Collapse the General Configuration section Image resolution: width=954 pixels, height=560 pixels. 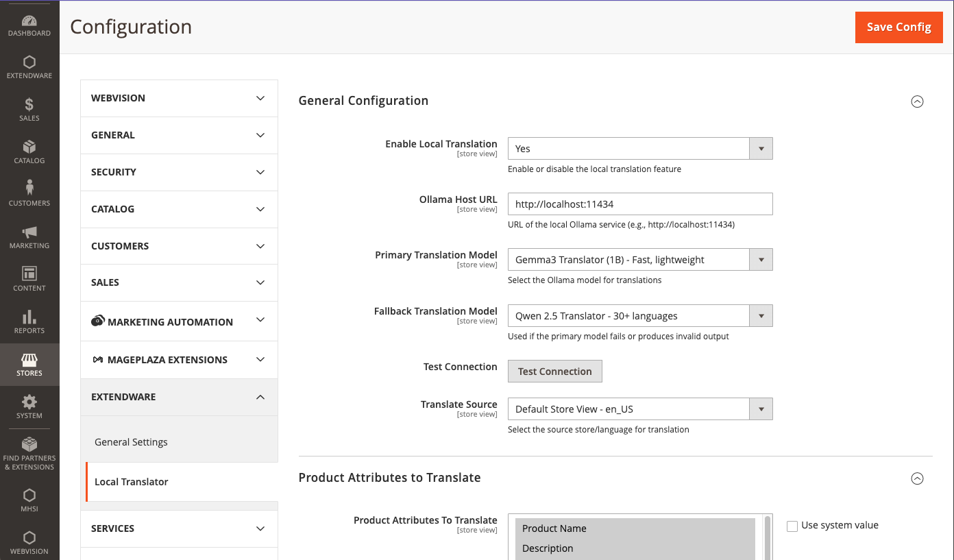coord(917,101)
